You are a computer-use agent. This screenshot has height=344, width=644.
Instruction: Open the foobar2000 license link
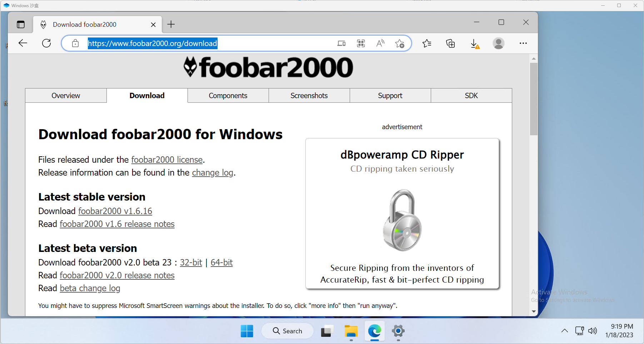tap(167, 160)
